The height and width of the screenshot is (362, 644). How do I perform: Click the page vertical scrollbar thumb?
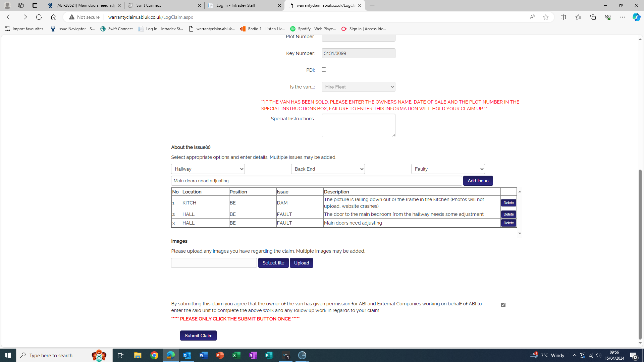tap(640, 255)
